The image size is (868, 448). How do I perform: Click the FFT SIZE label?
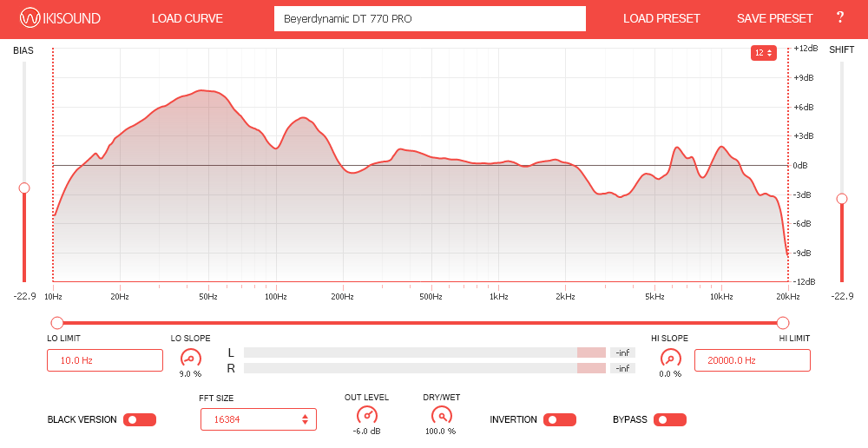tap(216, 399)
